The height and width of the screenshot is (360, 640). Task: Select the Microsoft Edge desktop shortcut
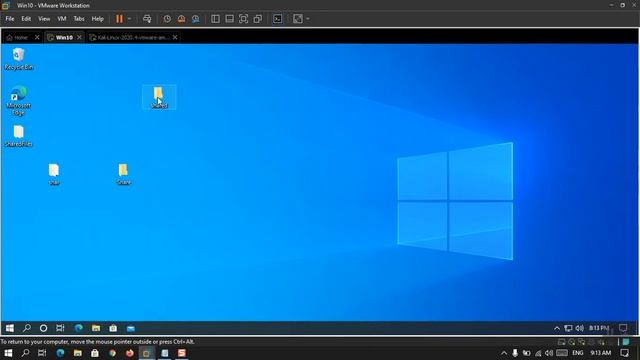pos(18,101)
